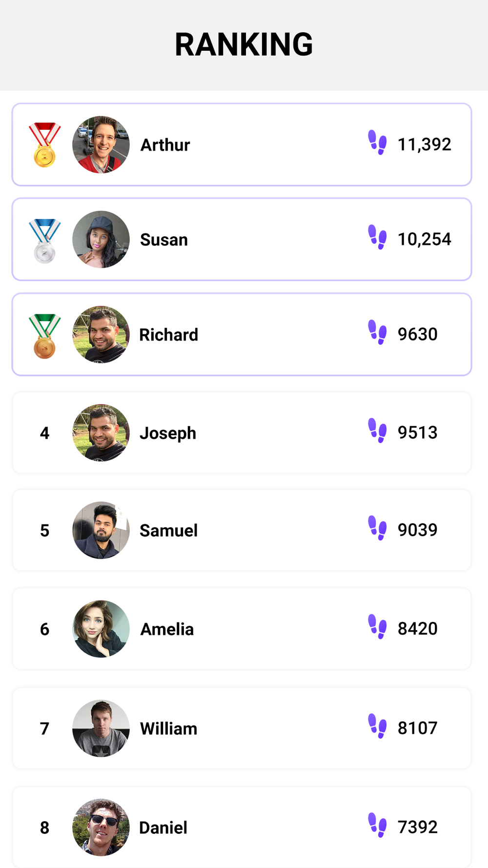Click rank number 8 beside Daniel

44,827
